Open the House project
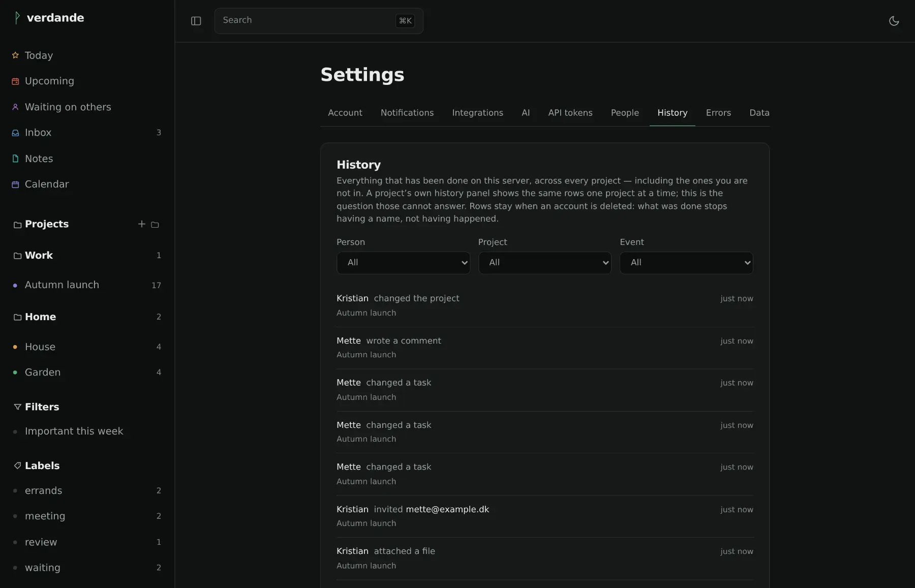The image size is (915, 588). click(x=87, y=347)
